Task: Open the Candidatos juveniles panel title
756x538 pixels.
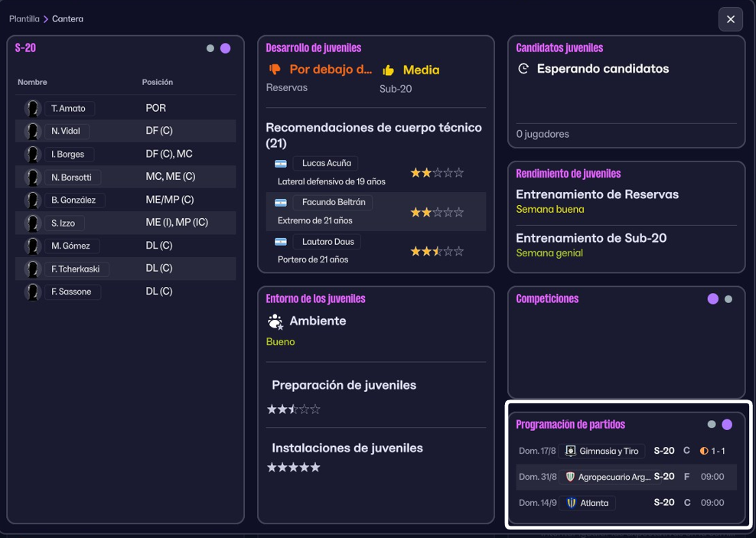Action: tap(559, 47)
